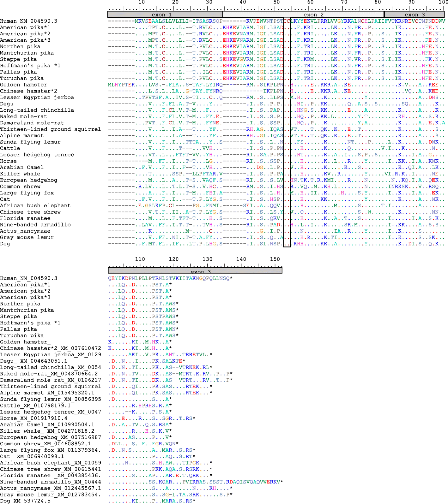Select 'Alpine marmot XM_015495320.1' row label
448x504 pixels.
47,393
